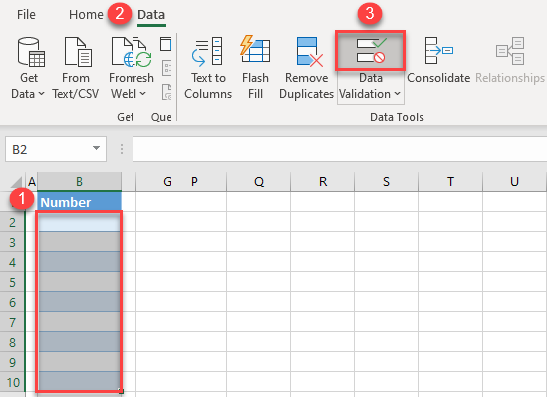Viewport: 547px width, 397px height.
Task: Expand the Data Validation dropdown arrow
Action: 397,94
